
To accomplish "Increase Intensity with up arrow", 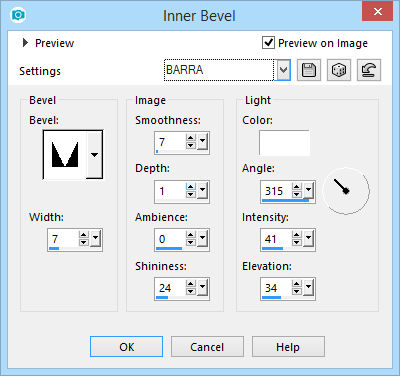I will tap(297, 235).
